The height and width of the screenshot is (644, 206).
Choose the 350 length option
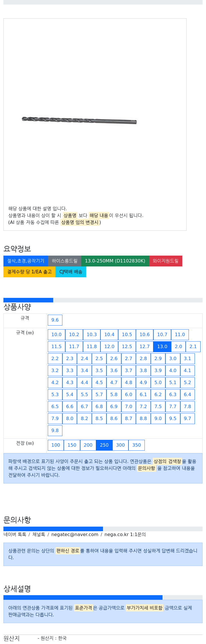click(x=136, y=445)
